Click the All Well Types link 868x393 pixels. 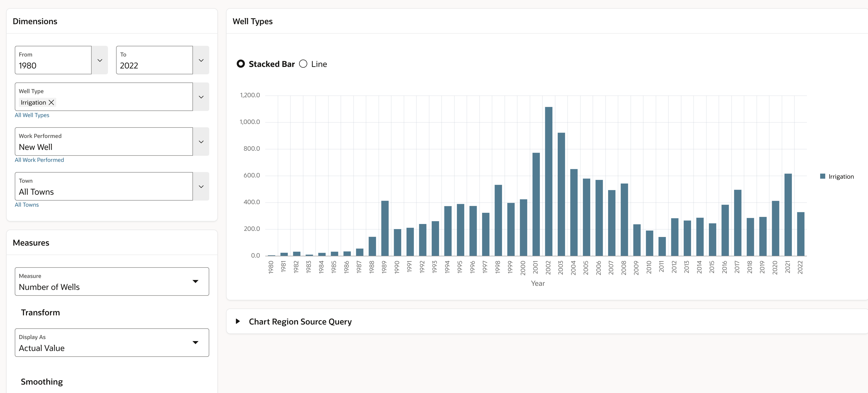point(32,115)
